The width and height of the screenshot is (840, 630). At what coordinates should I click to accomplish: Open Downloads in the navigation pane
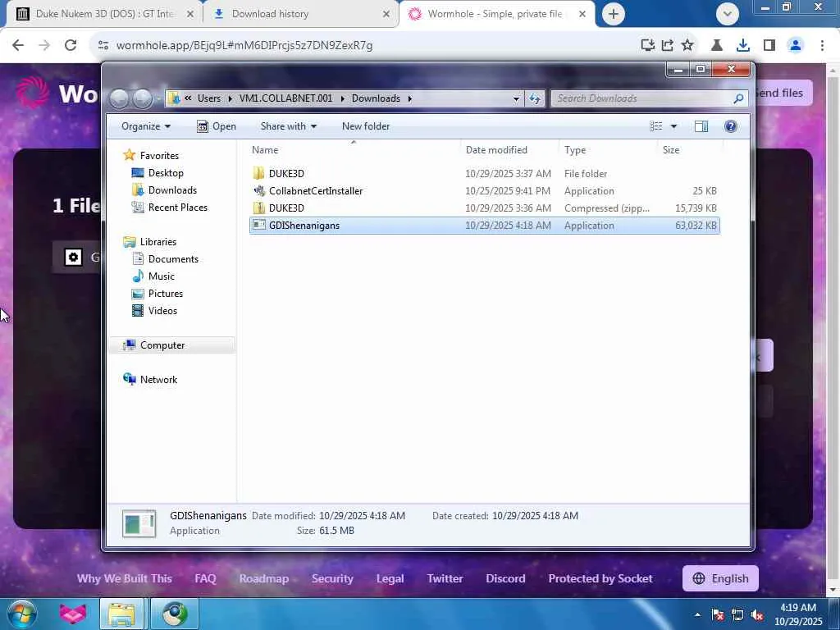(x=172, y=190)
